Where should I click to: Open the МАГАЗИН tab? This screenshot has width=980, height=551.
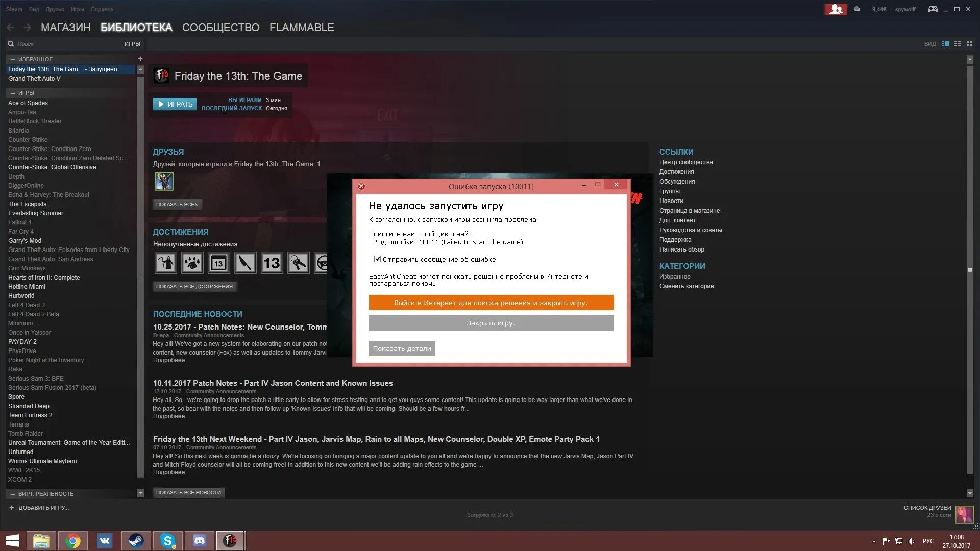point(65,28)
